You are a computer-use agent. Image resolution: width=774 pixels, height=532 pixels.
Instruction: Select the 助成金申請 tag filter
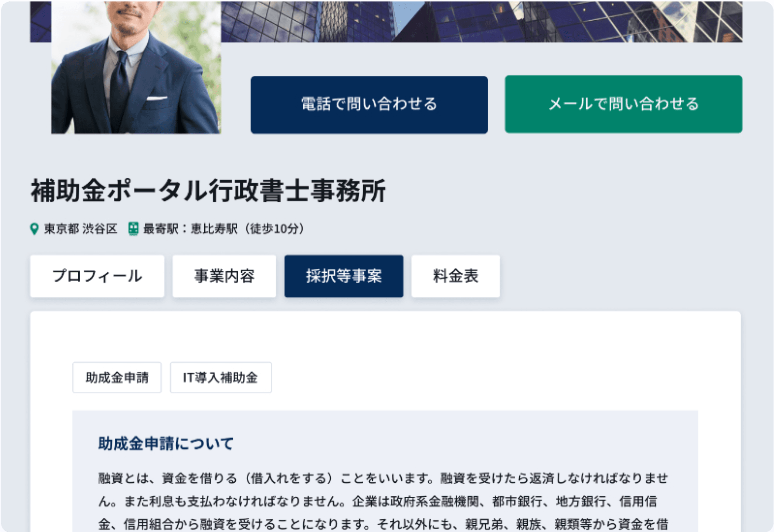click(117, 378)
